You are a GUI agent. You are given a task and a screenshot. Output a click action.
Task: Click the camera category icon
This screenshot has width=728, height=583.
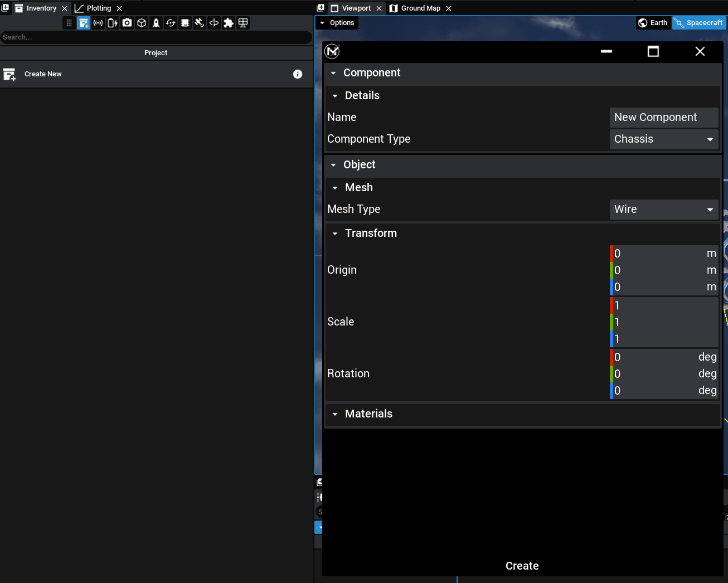click(x=127, y=23)
